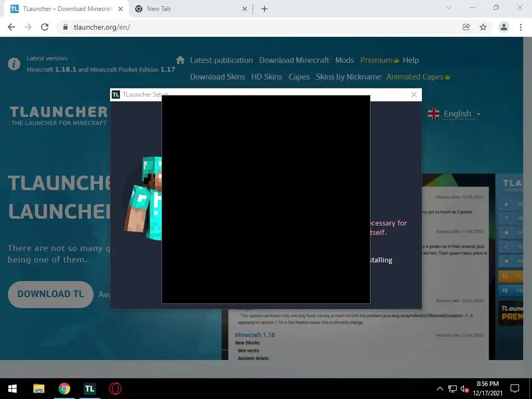
Task: Reload the tlauncher.org page
Action: coord(45,27)
